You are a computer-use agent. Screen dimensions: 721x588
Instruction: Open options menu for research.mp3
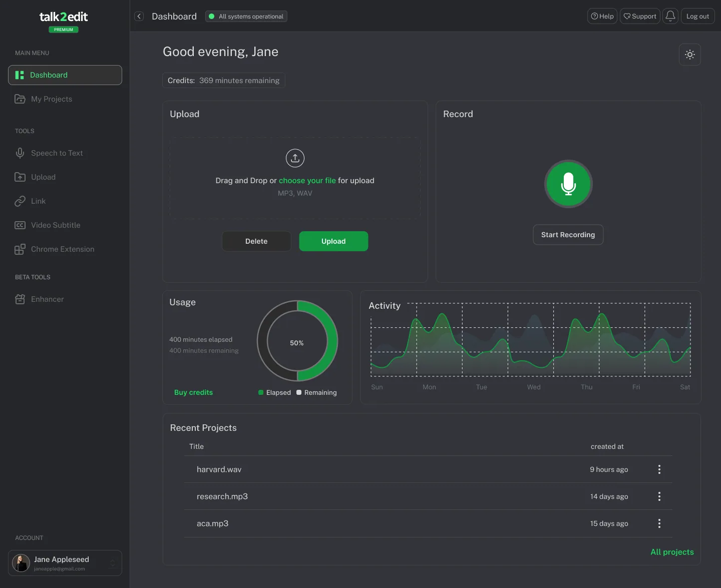click(x=659, y=496)
